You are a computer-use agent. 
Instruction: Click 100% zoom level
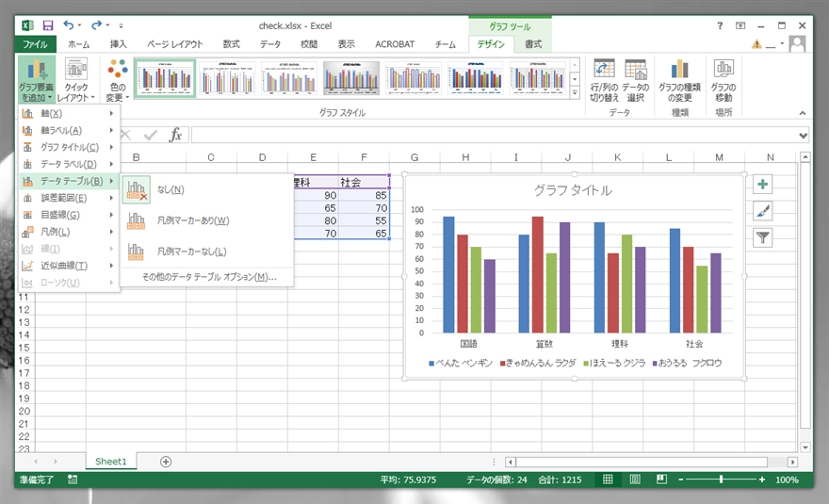pyautogui.click(x=787, y=480)
